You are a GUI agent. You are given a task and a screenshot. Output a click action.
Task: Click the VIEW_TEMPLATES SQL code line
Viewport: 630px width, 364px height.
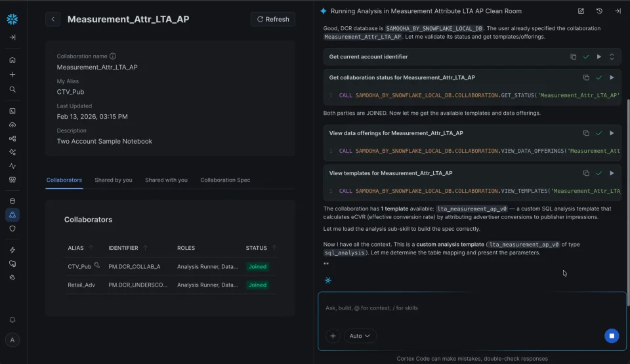pos(479,192)
